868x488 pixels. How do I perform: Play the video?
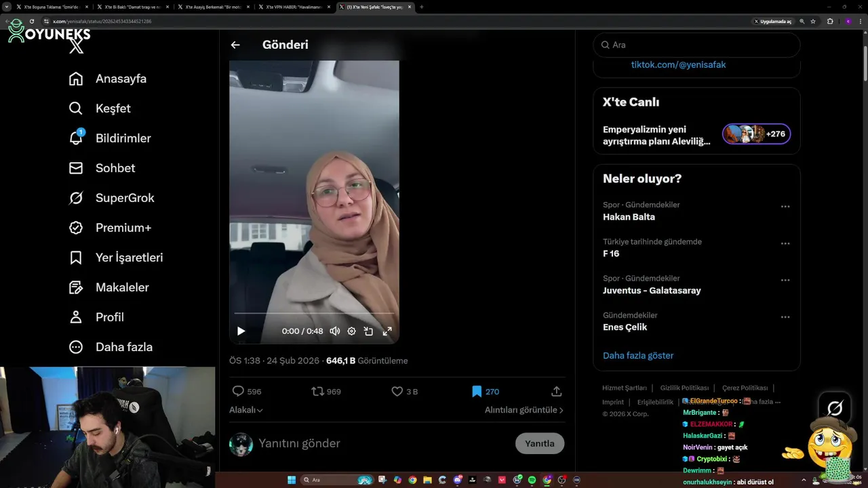click(241, 331)
